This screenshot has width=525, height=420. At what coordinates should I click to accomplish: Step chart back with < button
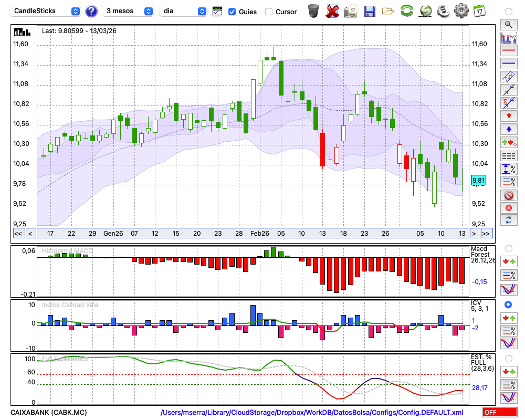tap(30, 234)
